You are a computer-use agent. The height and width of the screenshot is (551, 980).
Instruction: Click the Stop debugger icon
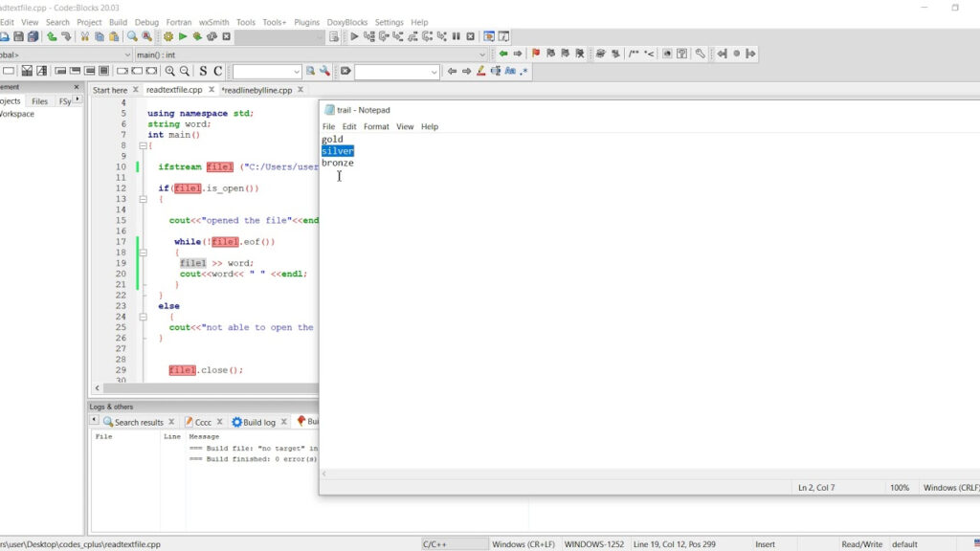(x=471, y=37)
